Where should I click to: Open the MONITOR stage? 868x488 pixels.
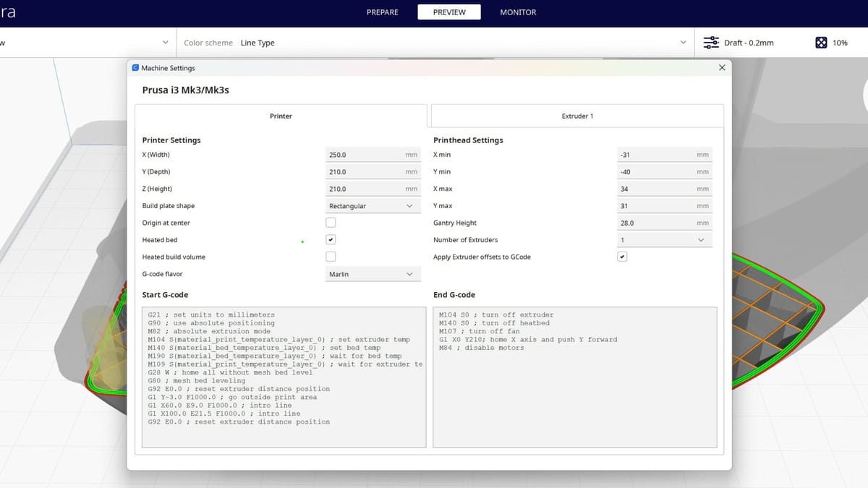518,12
